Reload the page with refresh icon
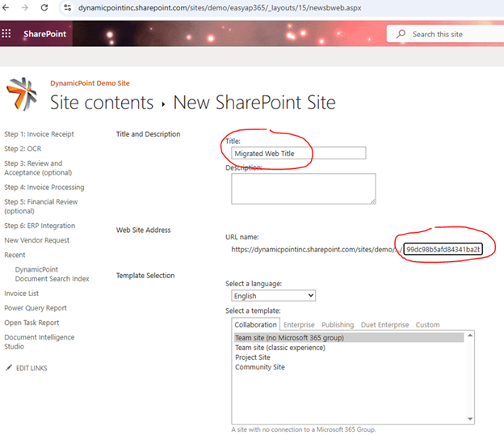 coord(44,8)
